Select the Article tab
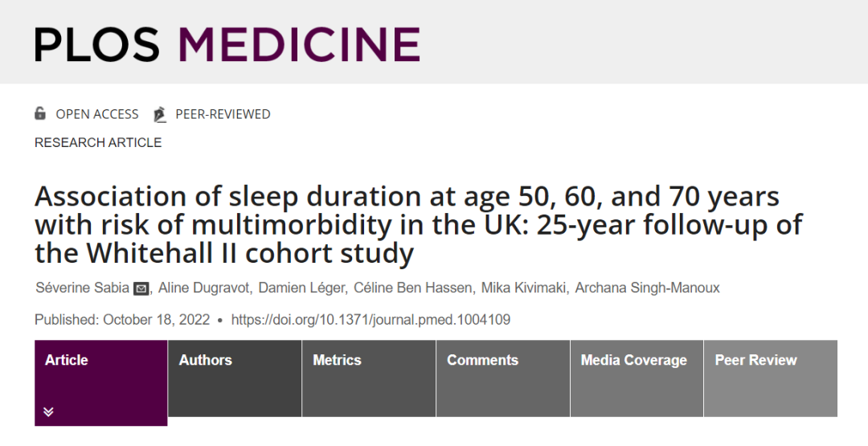 pyautogui.click(x=100, y=383)
